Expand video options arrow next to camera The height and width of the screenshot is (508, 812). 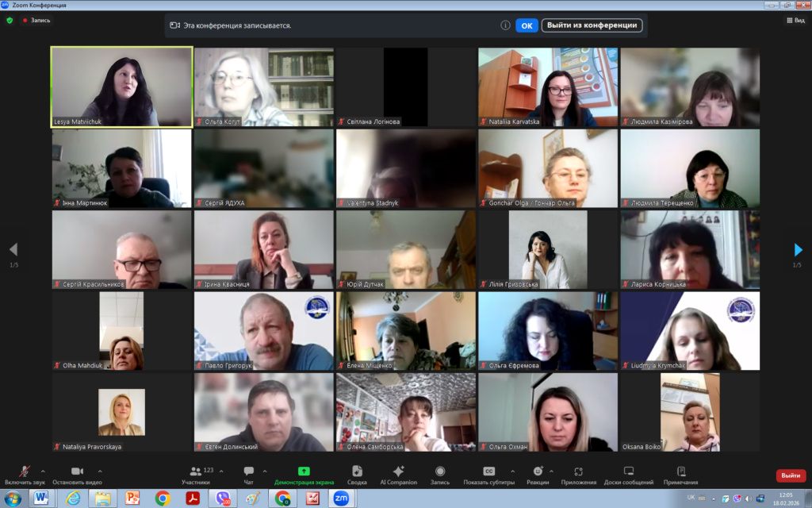click(x=99, y=471)
